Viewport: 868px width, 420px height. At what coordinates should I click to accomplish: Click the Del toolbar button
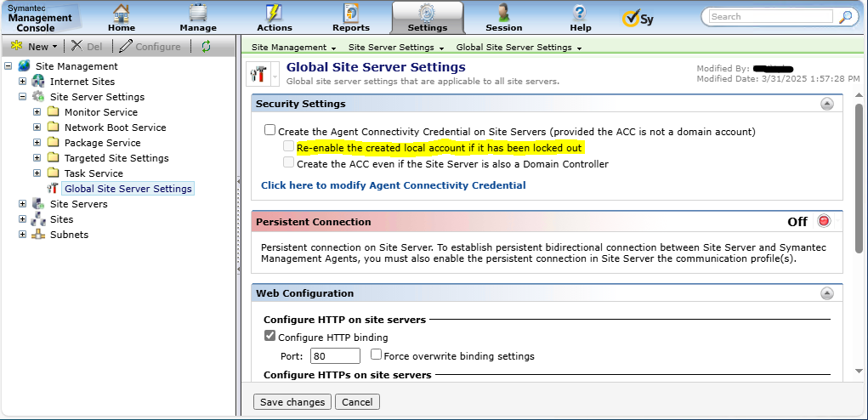tap(87, 47)
